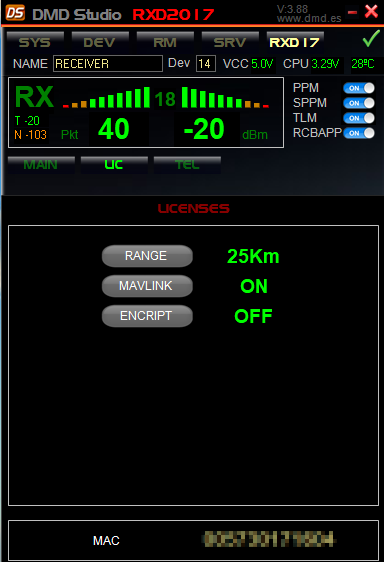
Task: Disable the TLM switch
Action: tap(359, 118)
